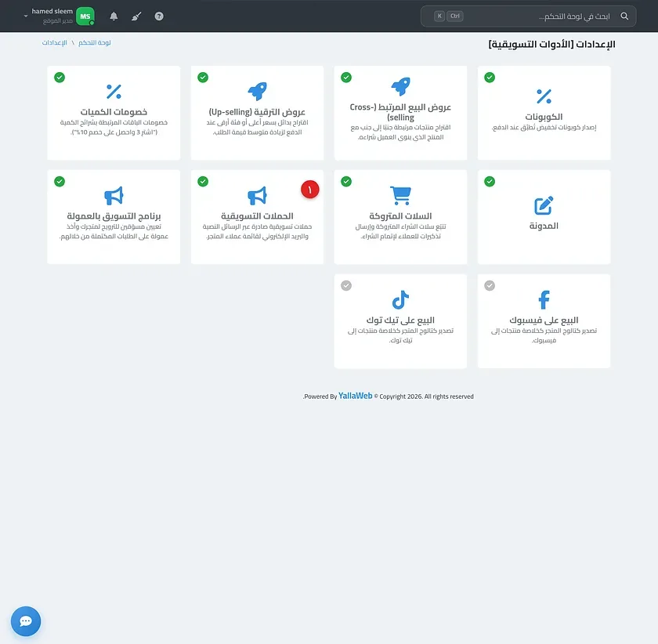Open البيع على تيك توك title
The width and height of the screenshot is (658, 644).
click(401, 320)
